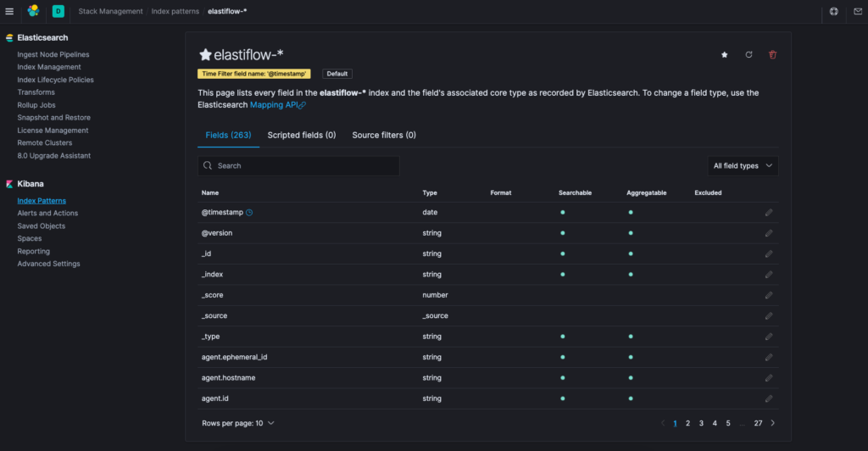Edit the _index field
Screen dimensions: 868x451
(x=769, y=275)
